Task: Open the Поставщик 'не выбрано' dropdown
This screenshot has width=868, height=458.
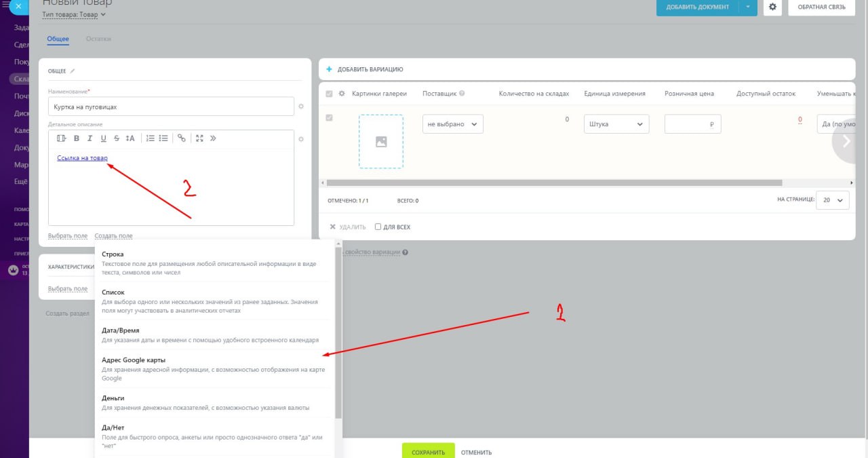Action: point(453,124)
